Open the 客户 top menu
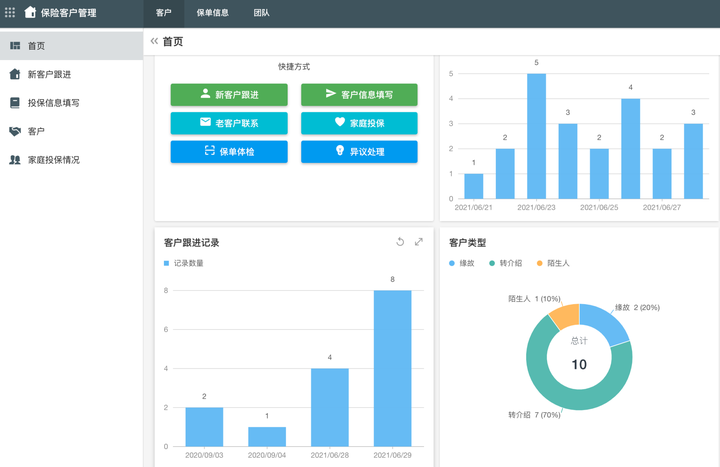 point(163,13)
